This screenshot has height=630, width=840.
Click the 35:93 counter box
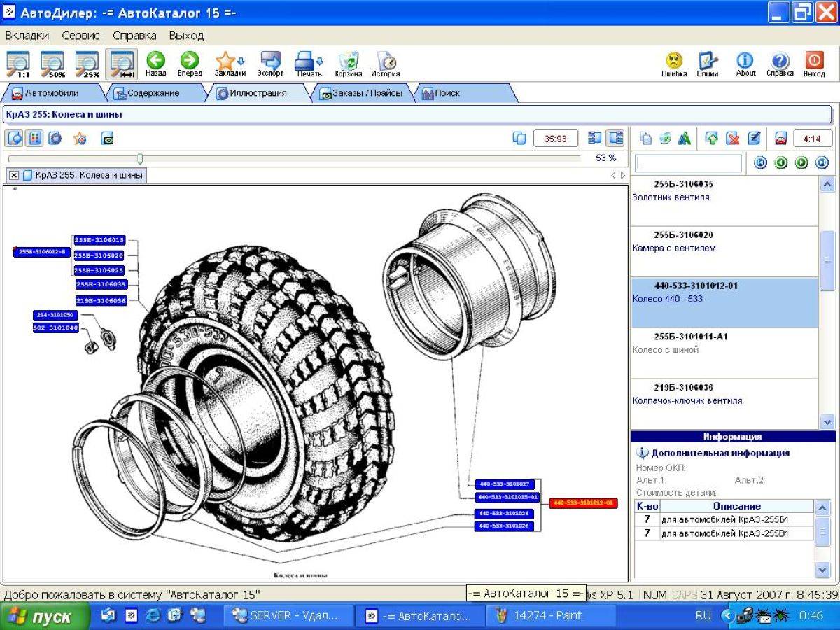pyautogui.click(x=556, y=139)
